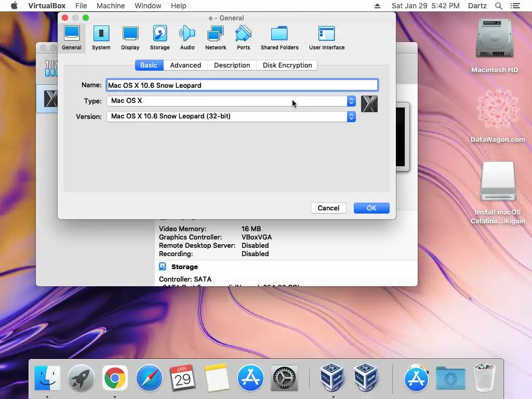This screenshot has height=399, width=532.
Task: Click the Spotlight search icon in menu bar
Action: click(x=498, y=6)
